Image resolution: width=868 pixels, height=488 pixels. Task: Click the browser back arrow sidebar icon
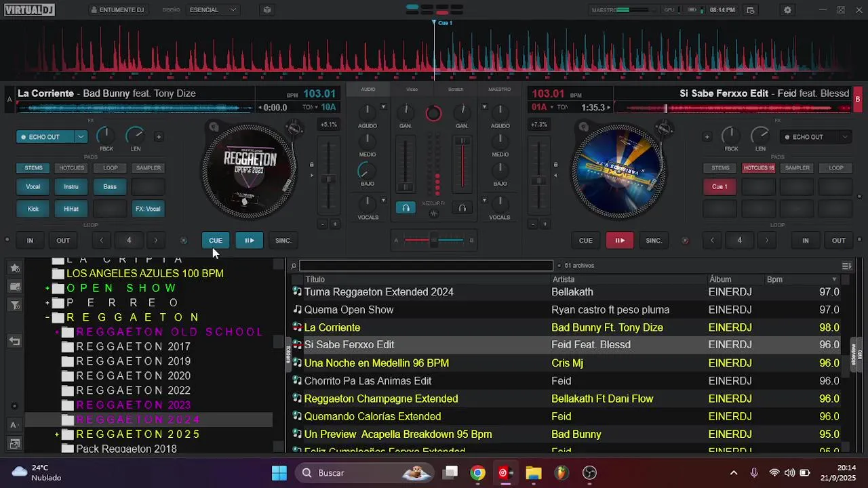tap(15, 341)
